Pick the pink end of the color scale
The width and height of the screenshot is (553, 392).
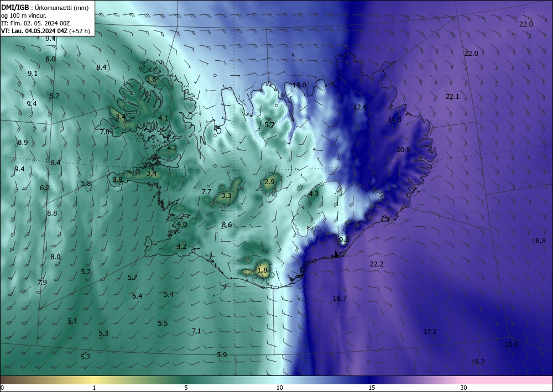[x=508, y=380]
